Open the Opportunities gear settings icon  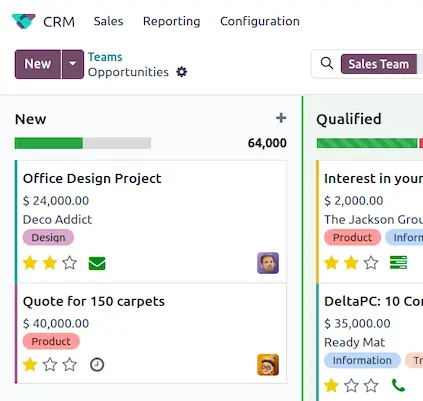point(182,72)
